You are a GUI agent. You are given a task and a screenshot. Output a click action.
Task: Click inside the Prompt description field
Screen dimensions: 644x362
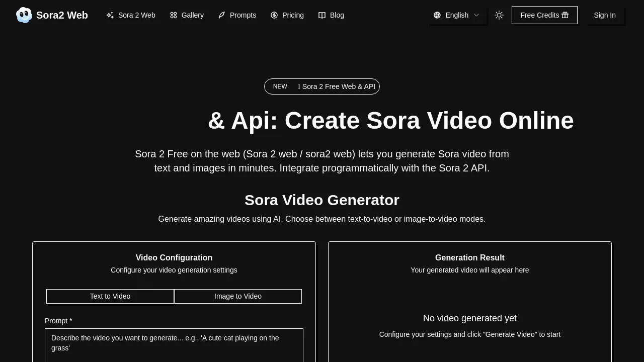174,344
